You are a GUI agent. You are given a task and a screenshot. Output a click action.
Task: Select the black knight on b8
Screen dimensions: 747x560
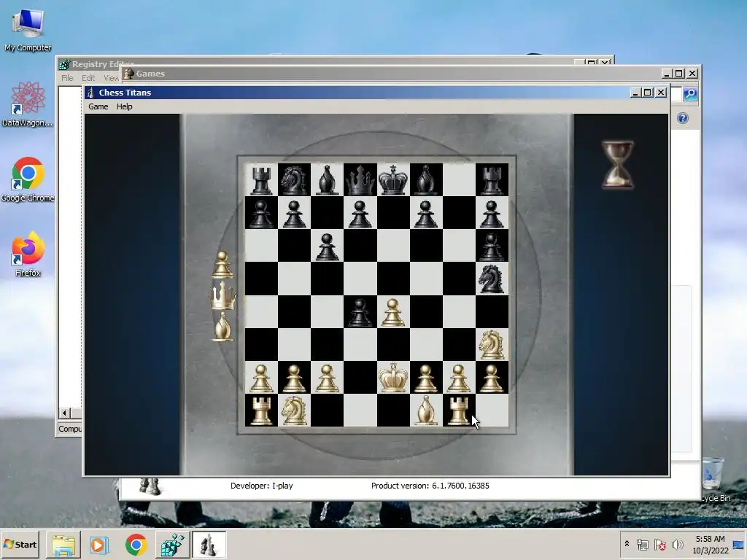[x=294, y=179]
